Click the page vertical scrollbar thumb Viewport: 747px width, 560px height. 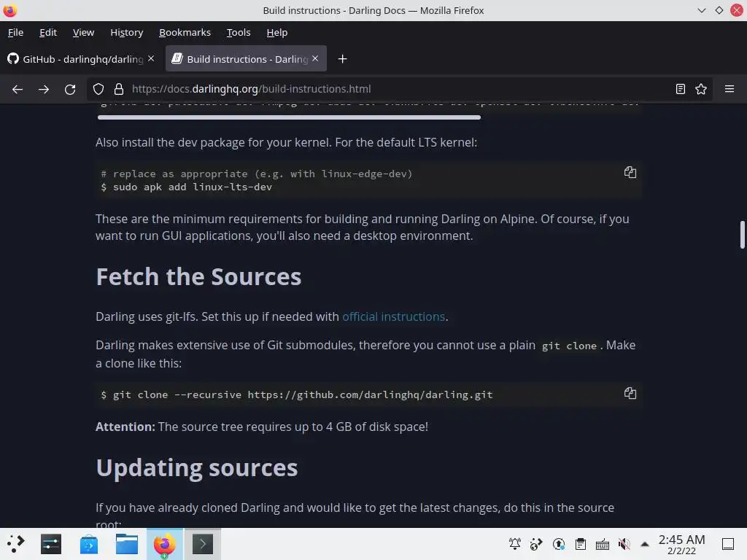(x=742, y=235)
